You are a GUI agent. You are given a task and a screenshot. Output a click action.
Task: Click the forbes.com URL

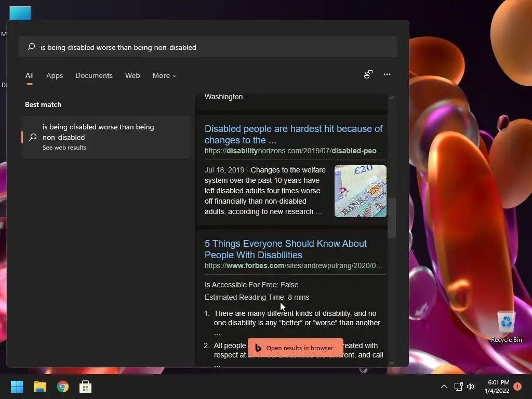294,265
